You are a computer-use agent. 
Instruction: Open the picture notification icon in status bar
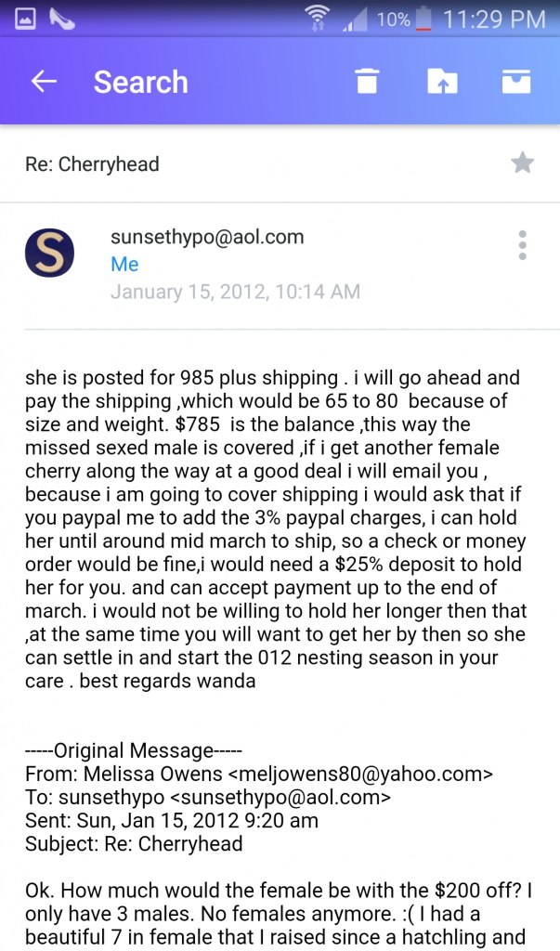(25, 20)
